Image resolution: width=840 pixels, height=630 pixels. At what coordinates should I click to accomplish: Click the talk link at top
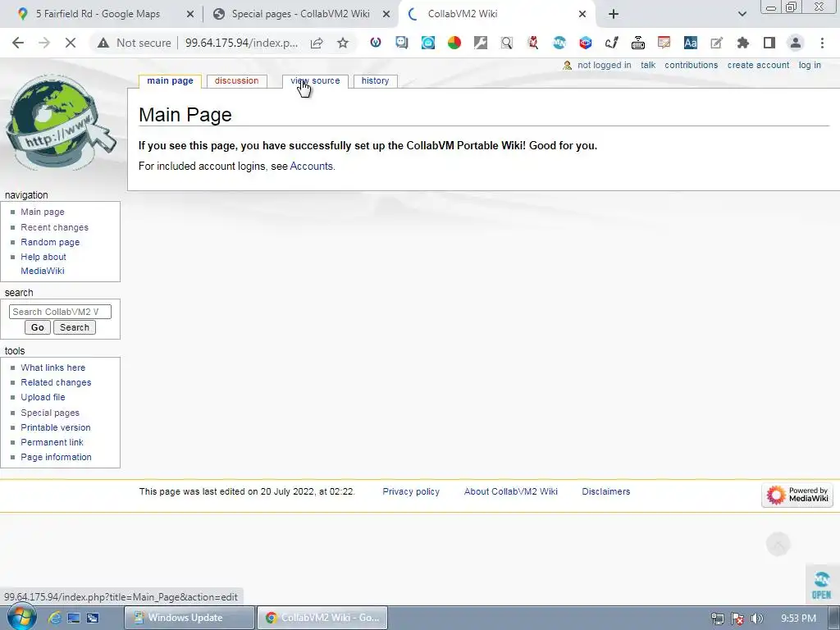[648, 65]
